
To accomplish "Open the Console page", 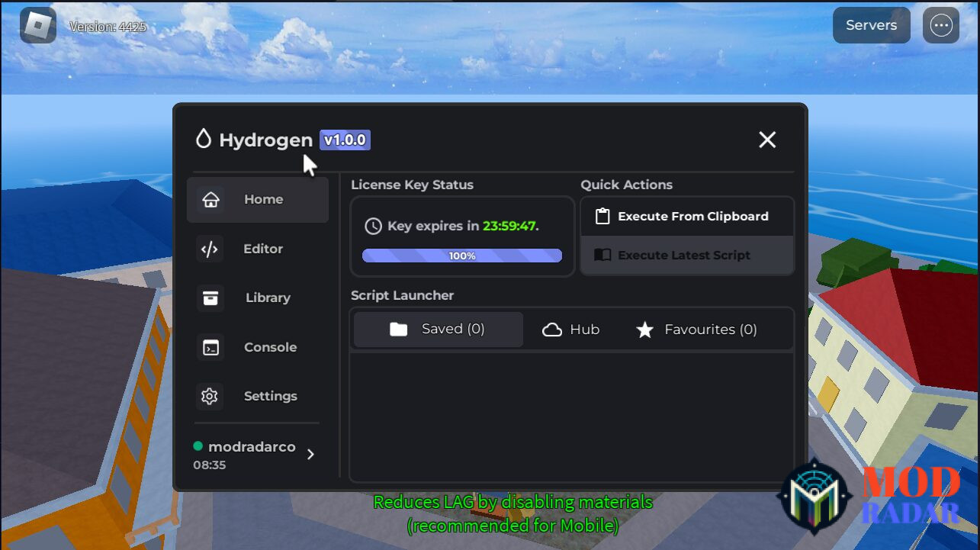I will click(258, 347).
